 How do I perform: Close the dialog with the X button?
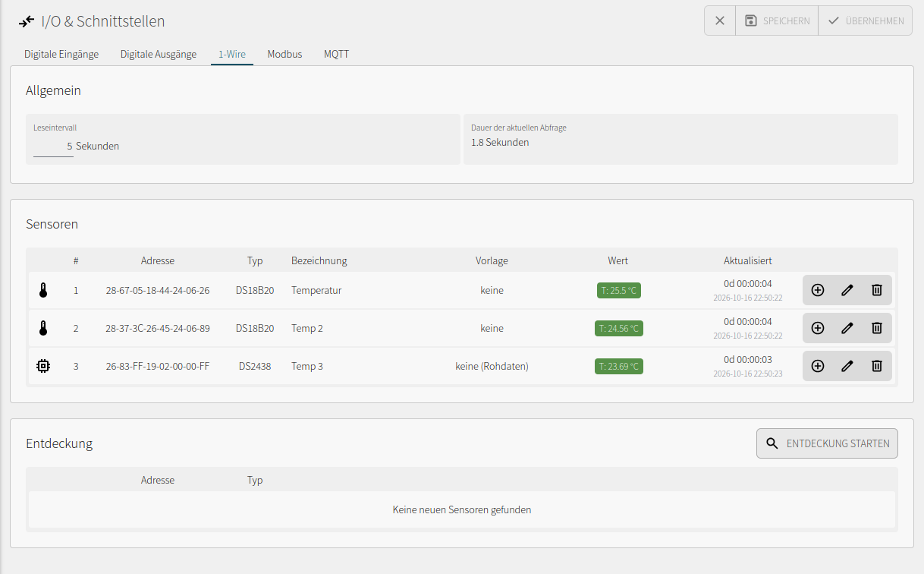(720, 20)
